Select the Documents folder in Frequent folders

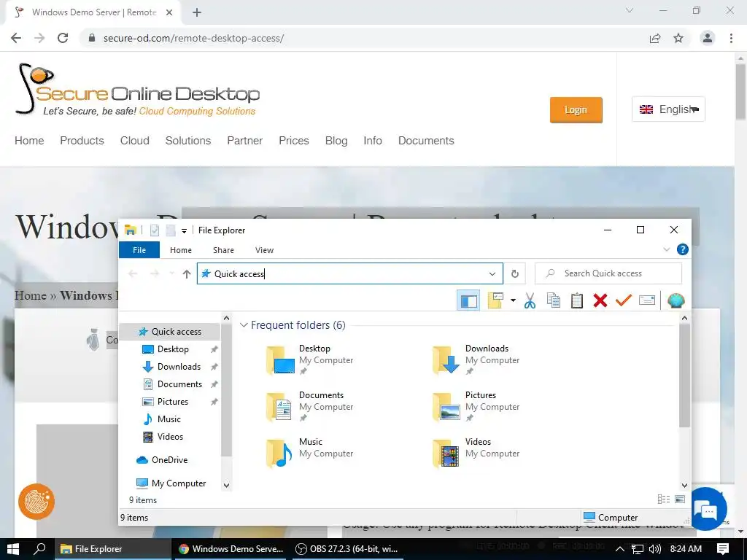tap(311, 407)
